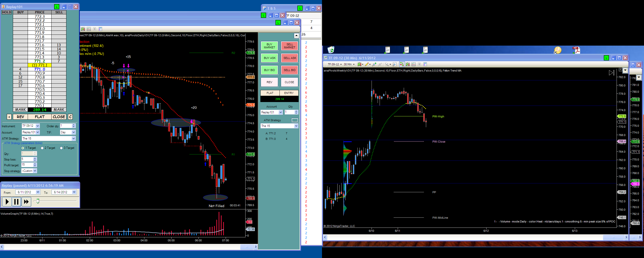The image size is (644, 258).
Task: Open ATM Strategy dropdown in DOM panel
Action: [x=73, y=139]
